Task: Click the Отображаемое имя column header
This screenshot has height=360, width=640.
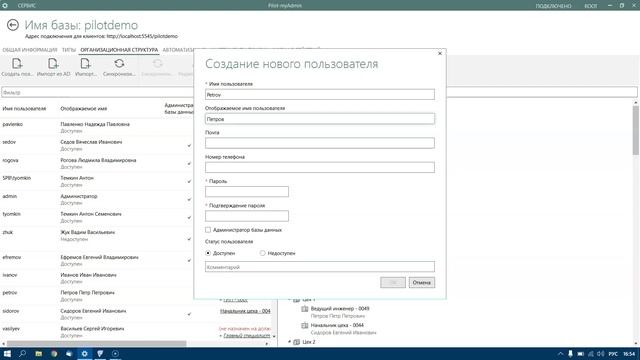Action: [84, 109]
